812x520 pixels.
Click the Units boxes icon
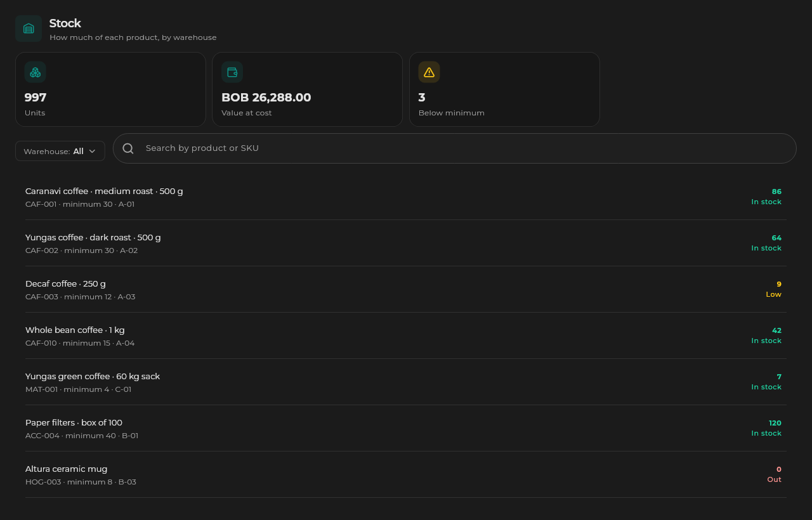click(36, 72)
